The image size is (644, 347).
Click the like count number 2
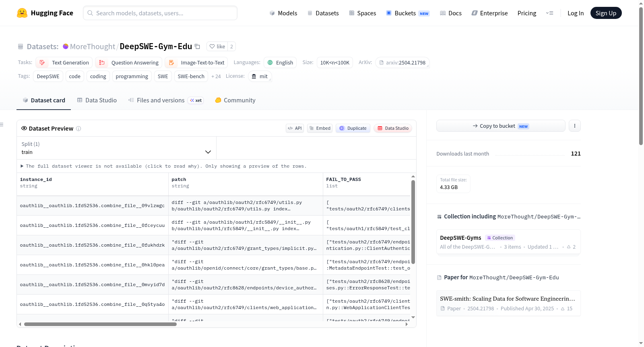click(x=231, y=46)
